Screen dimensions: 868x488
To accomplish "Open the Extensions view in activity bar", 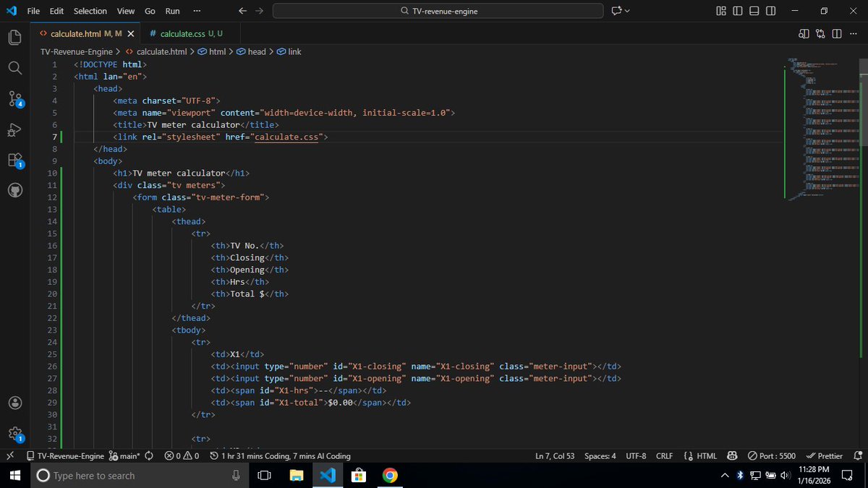I will pyautogui.click(x=15, y=160).
